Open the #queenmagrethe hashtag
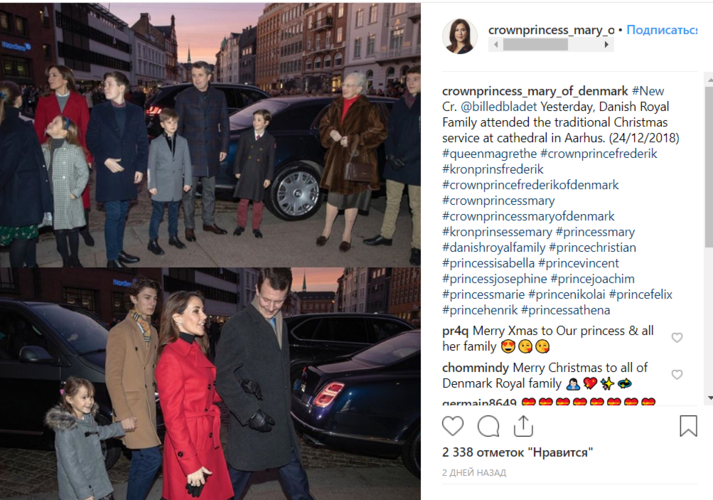The width and height of the screenshot is (713, 500). point(489,154)
